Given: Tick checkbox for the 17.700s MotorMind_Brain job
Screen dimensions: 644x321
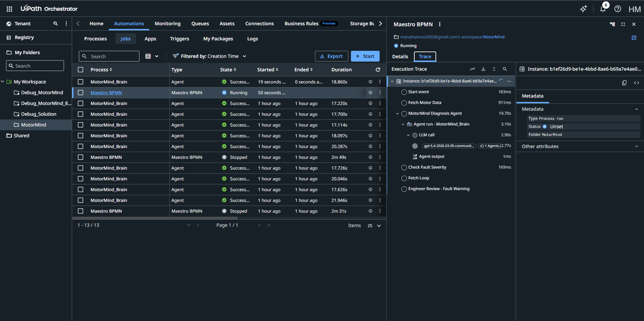Looking at the screenshot, I should pyautogui.click(x=80, y=114).
